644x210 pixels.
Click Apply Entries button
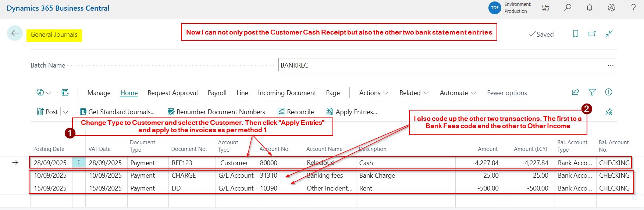click(352, 112)
